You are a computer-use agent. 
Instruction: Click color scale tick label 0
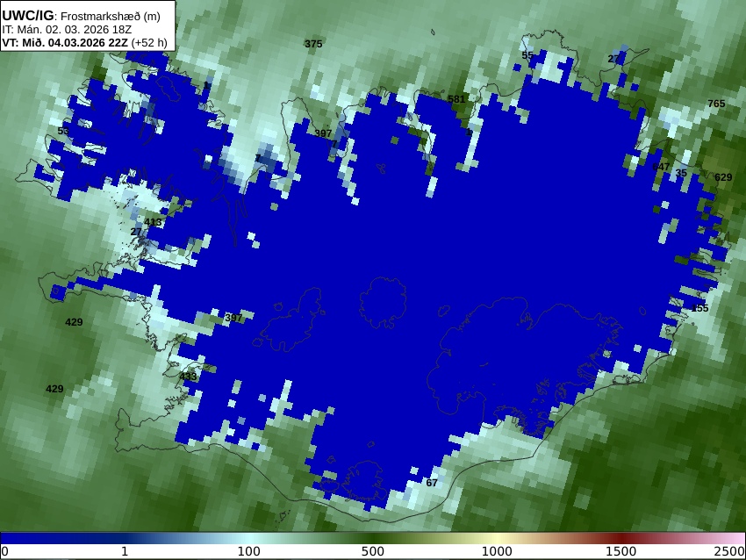pos(4,551)
